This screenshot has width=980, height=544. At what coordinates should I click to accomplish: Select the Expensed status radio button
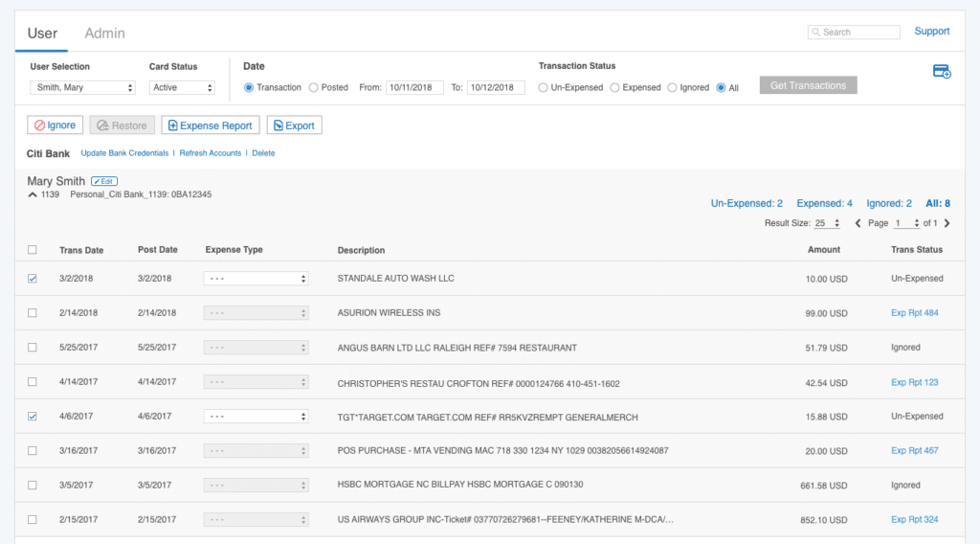click(x=614, y=87)
